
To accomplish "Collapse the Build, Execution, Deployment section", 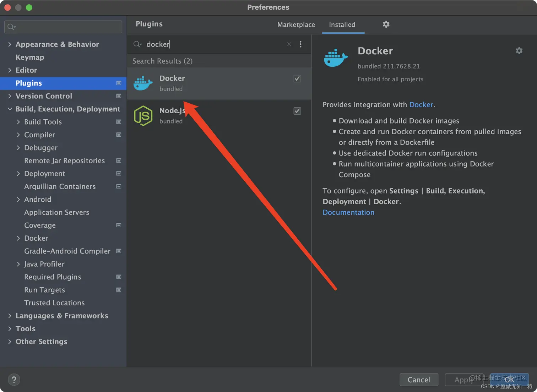I will pos(10,109).
